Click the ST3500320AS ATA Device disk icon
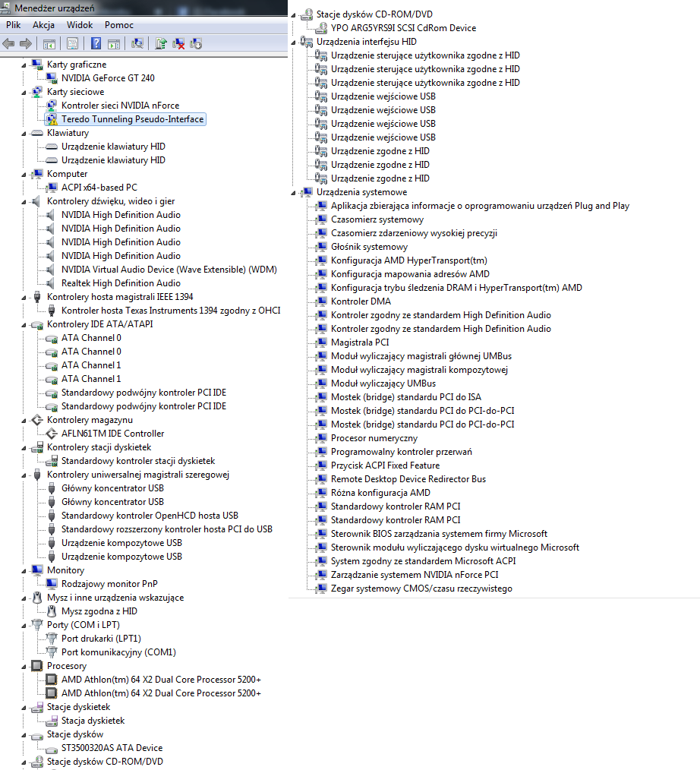 52,749
